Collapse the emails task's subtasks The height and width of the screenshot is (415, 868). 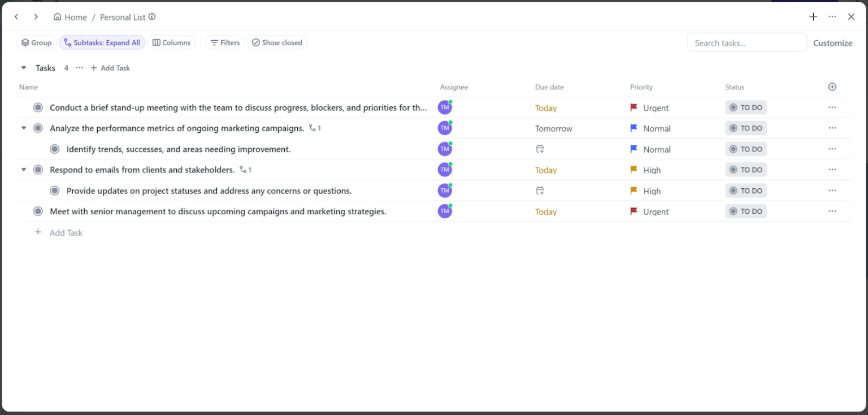coord(23,169)
